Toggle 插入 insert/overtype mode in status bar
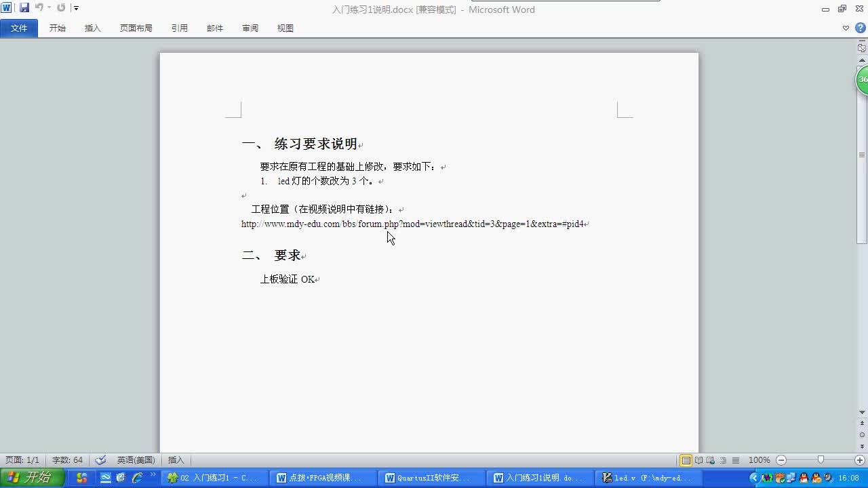 (176, 460)
